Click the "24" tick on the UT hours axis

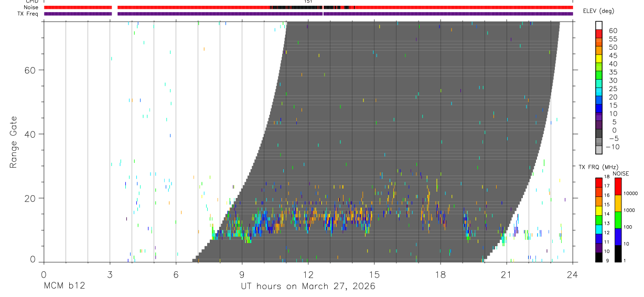[572, 273]
